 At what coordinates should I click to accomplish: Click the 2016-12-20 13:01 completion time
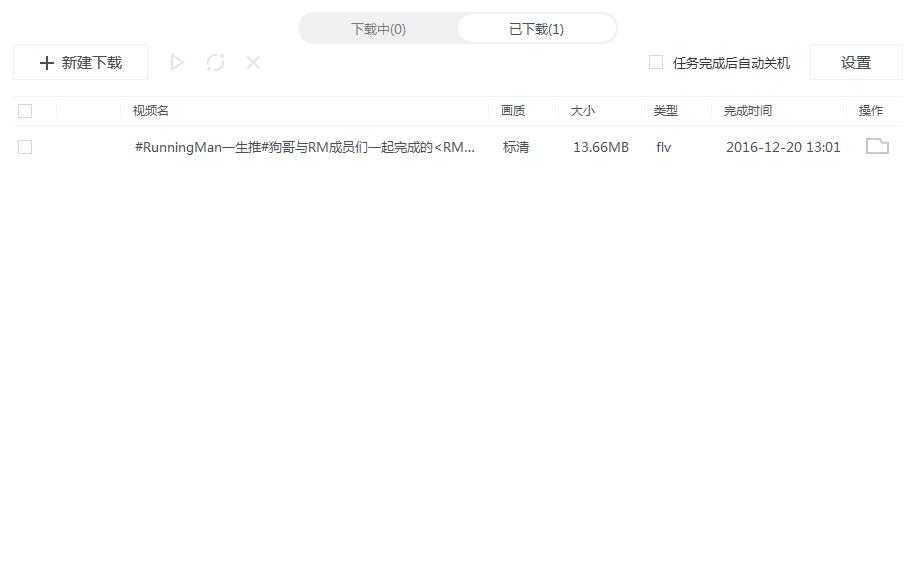point(783,147)
